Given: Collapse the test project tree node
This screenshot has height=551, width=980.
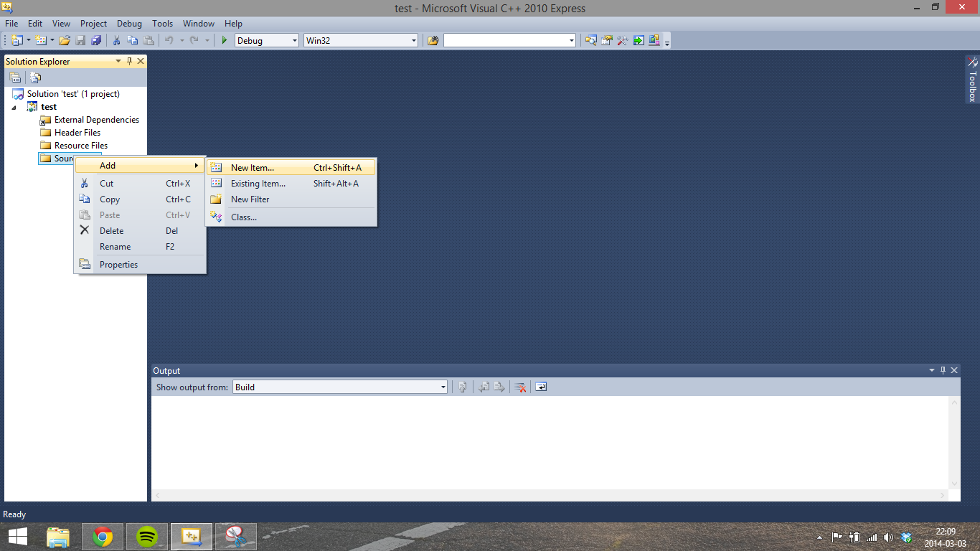Looking at the screenshot, I should point(14,107).
